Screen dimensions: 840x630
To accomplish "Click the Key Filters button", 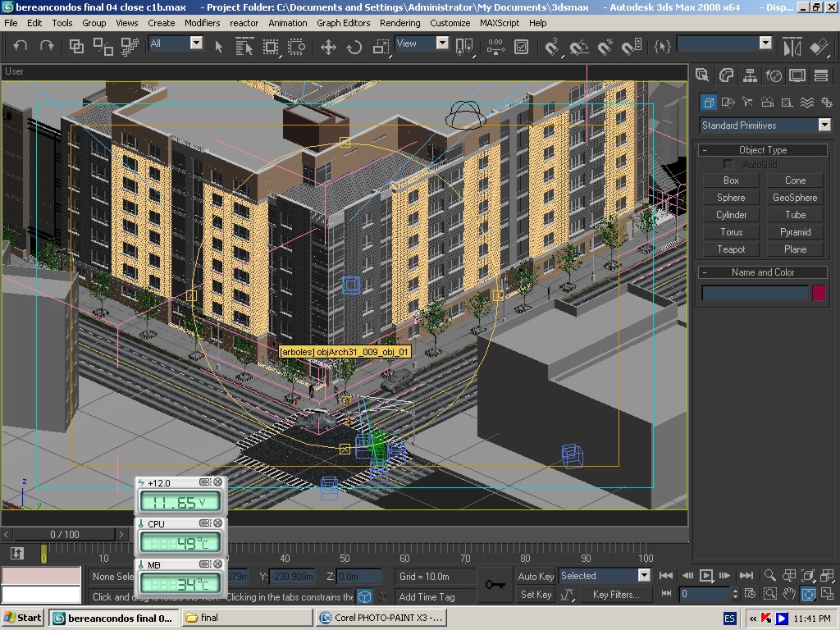I will pos(615,595).
